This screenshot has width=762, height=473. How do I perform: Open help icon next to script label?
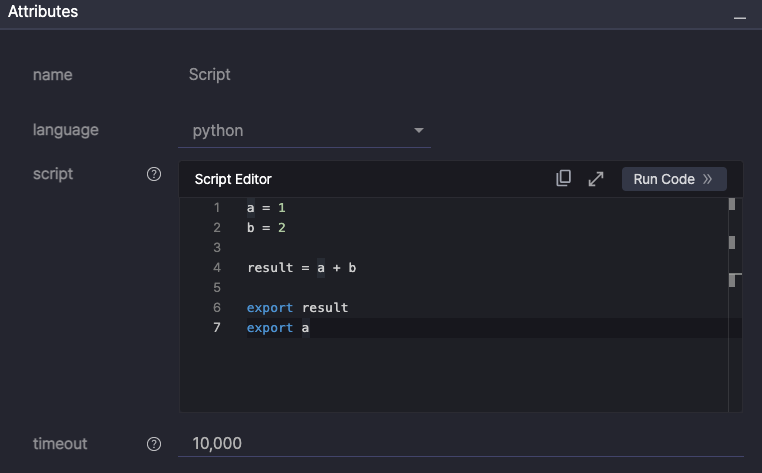(154, 174)
